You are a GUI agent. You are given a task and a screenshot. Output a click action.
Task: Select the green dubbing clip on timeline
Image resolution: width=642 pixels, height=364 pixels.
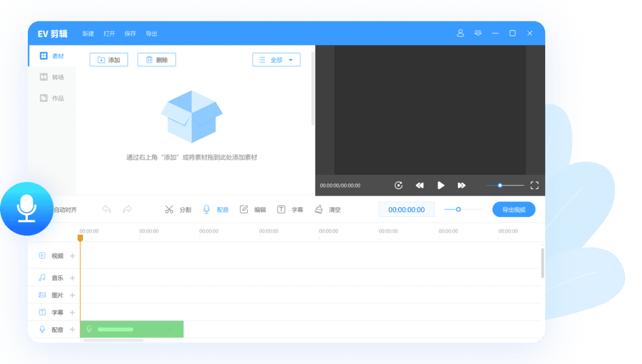132,329
